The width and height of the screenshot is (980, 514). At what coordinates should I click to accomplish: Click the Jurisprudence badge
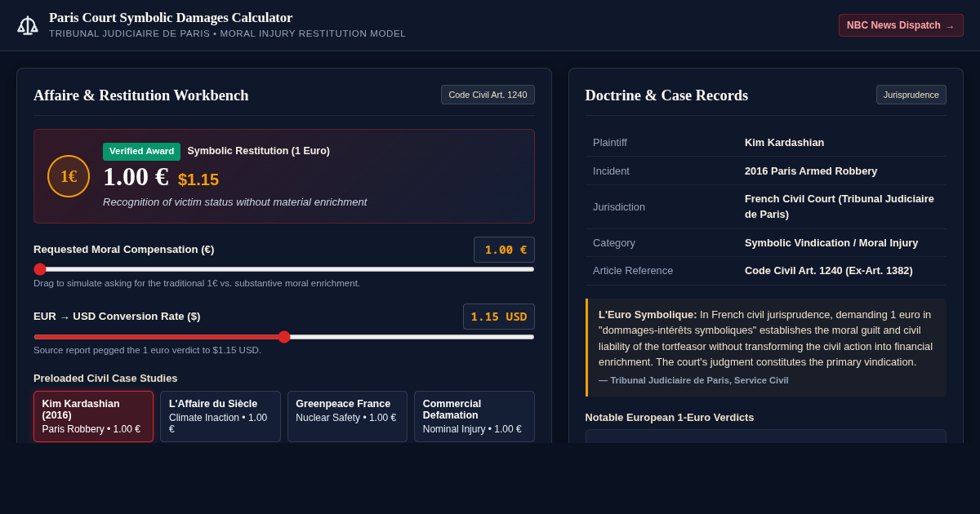tap(911, 95)
